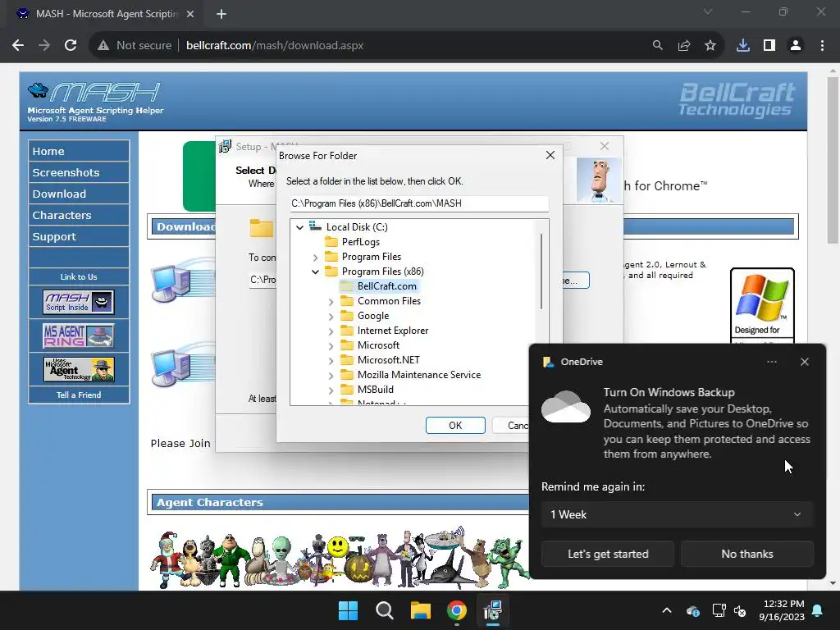Open Screenshots in the sidebar

click(79, 172)
